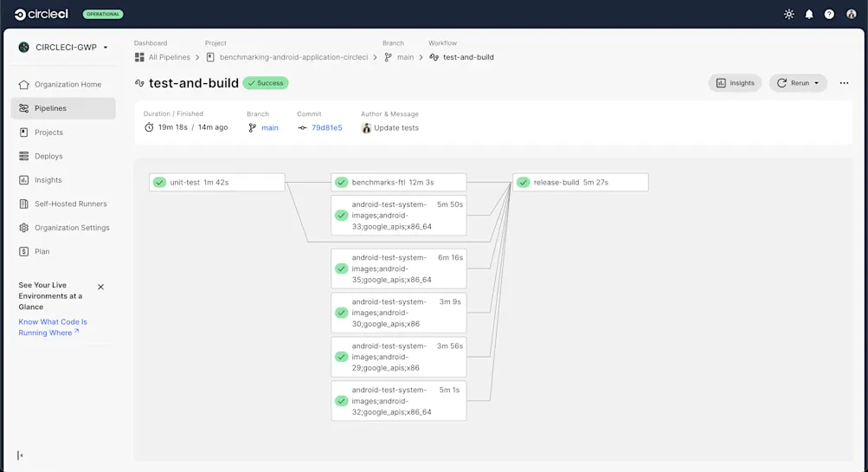Image resolution: width=868 pixels, height=472 pixels.
Task: Open the android-32 system images job
Action: [399, 401]
